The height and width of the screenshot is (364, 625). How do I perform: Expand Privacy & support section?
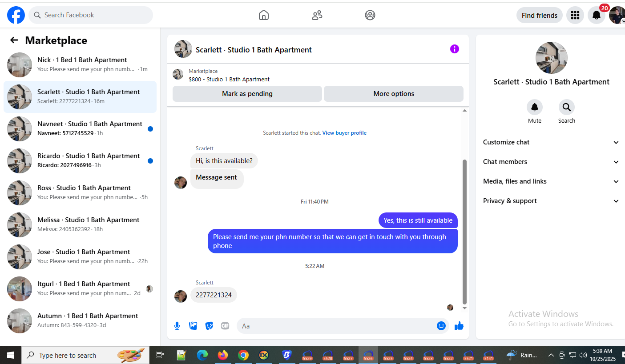pyautogui.click(x=551, y=201)
